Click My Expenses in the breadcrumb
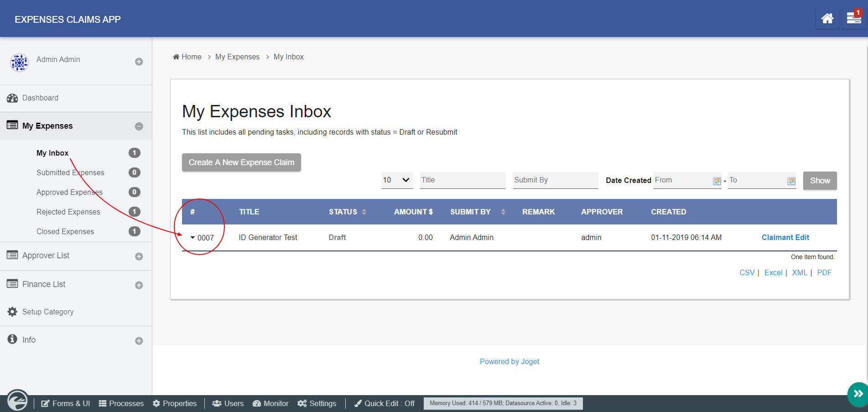Image resolution: width=868 pixels, height=412 pixels. pos(237,57)
